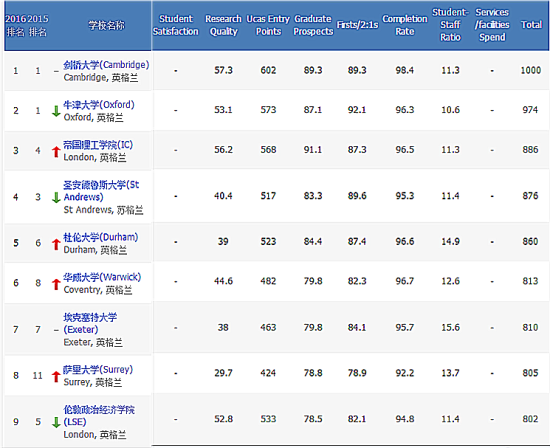
Task: Select Surrey completion rate 92.2
Action: coord(404,373)
